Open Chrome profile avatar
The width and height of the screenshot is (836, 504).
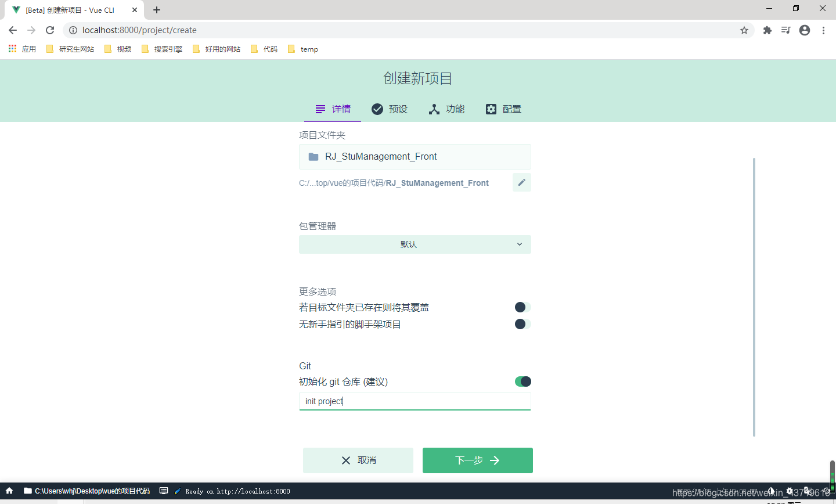coord(805,30)
